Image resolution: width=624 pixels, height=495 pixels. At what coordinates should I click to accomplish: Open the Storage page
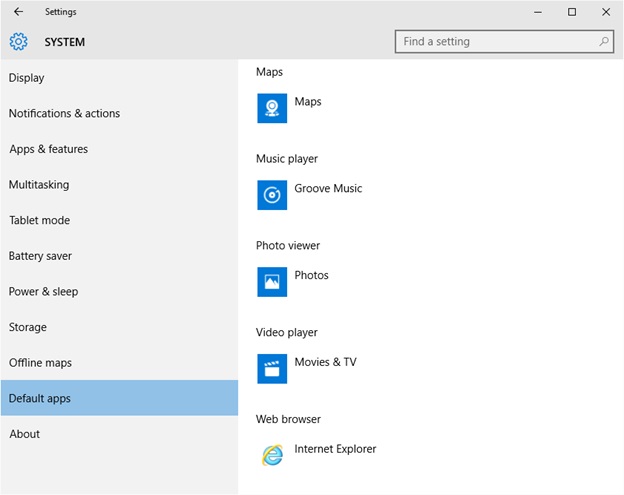pos(28,327)
